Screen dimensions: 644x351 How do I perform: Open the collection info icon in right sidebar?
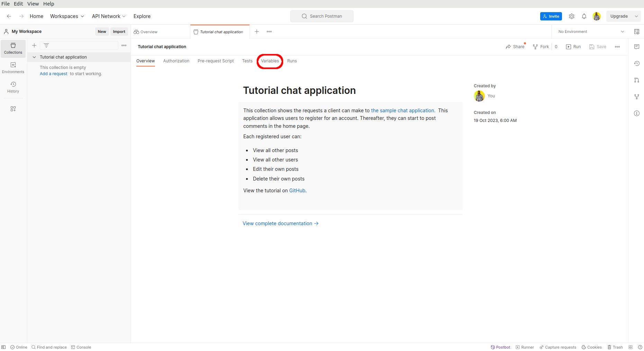click(x=637, y=113)
